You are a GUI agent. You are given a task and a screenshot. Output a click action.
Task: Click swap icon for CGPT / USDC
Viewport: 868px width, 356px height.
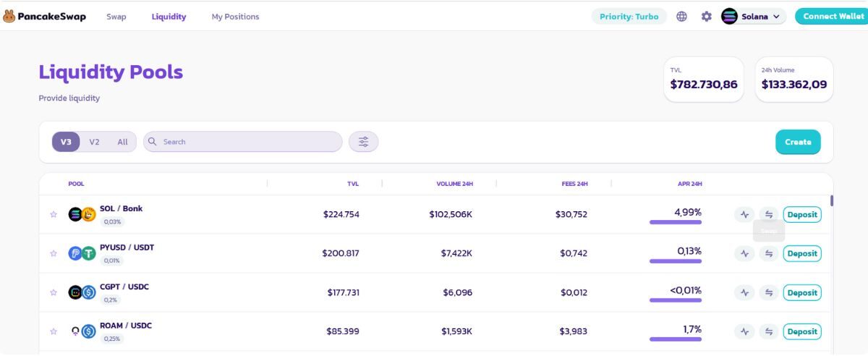[769, 292]
